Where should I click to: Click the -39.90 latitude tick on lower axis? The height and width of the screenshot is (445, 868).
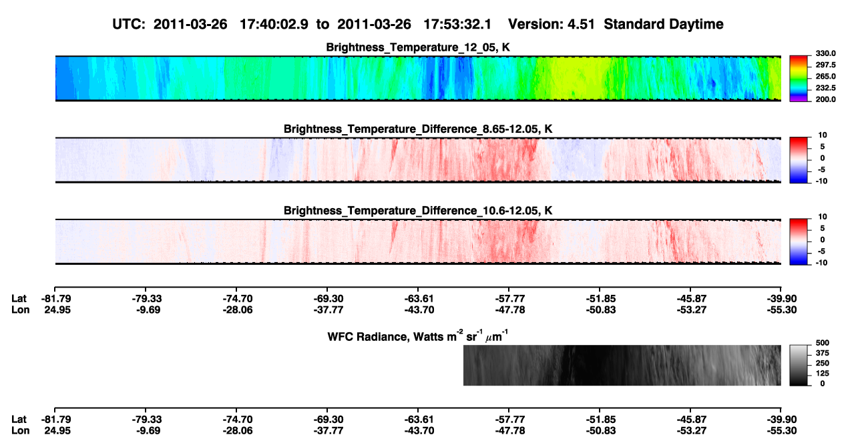point(781,420)
